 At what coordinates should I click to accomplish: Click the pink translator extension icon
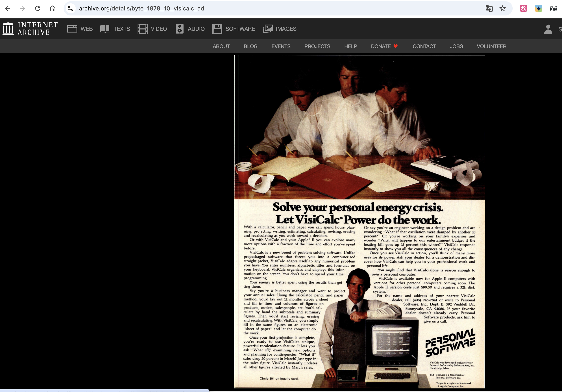click(523, 8)
